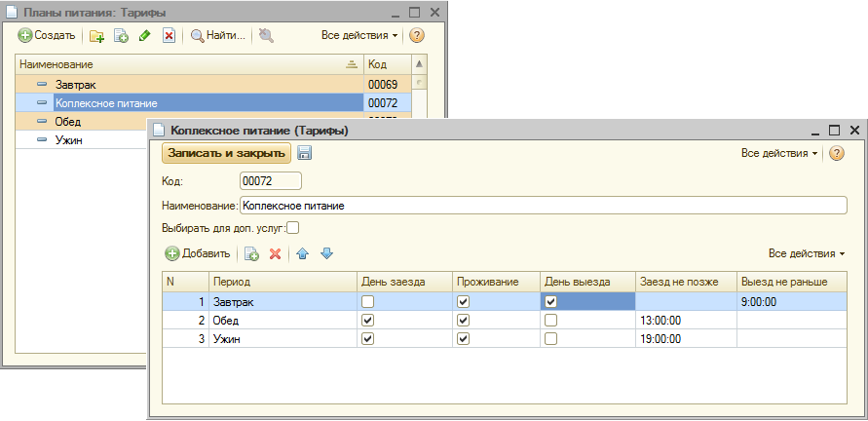Click Код input field
This screenshot has width=868, height=421.
(x=271, y=180)
